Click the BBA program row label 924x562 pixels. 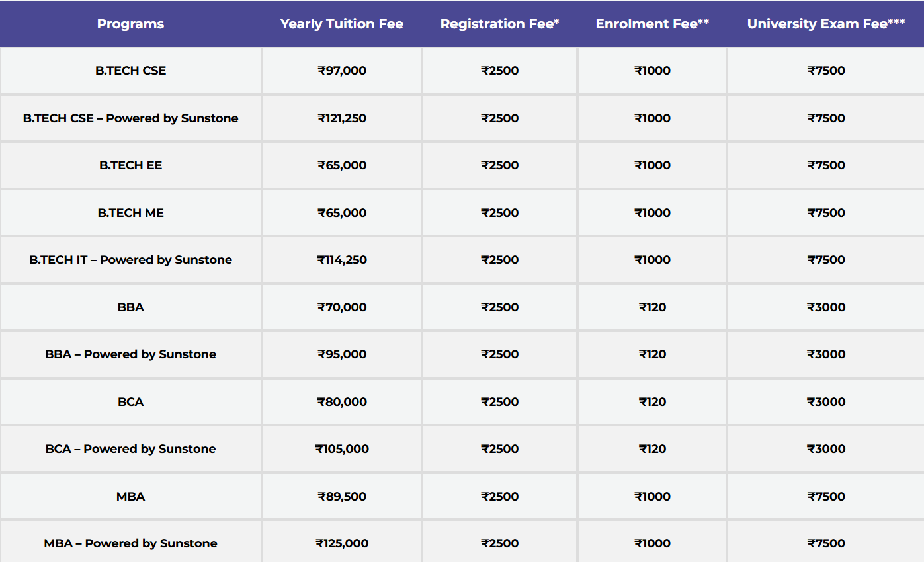click(130, 307)
